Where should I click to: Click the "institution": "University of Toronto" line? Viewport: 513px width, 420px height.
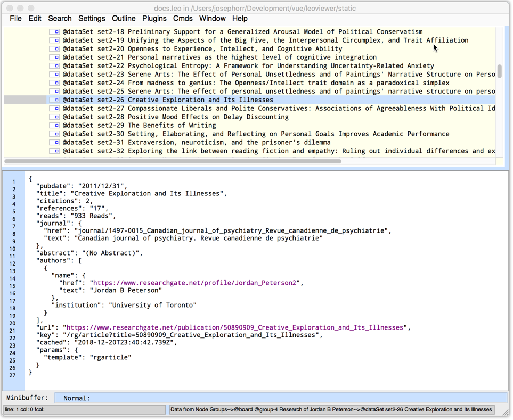(124, 305)
